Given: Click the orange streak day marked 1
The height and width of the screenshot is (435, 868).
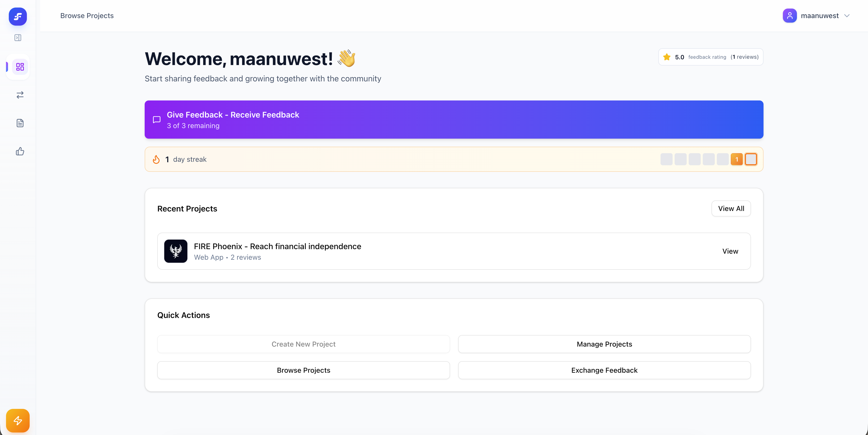Looking at the screenshot, I should [x=737, y=159].
